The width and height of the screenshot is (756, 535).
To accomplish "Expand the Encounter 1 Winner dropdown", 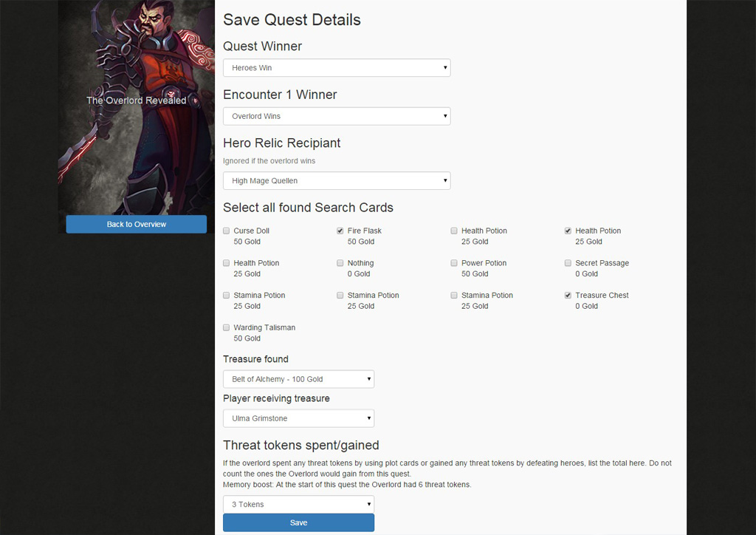I will coord(337,116).
